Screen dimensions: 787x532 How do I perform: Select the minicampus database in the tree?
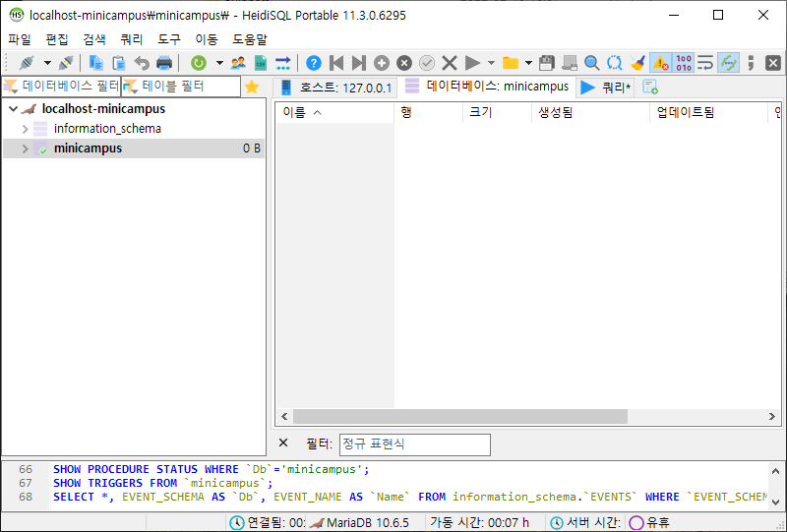pyautogui.click(x=88, y=148)
